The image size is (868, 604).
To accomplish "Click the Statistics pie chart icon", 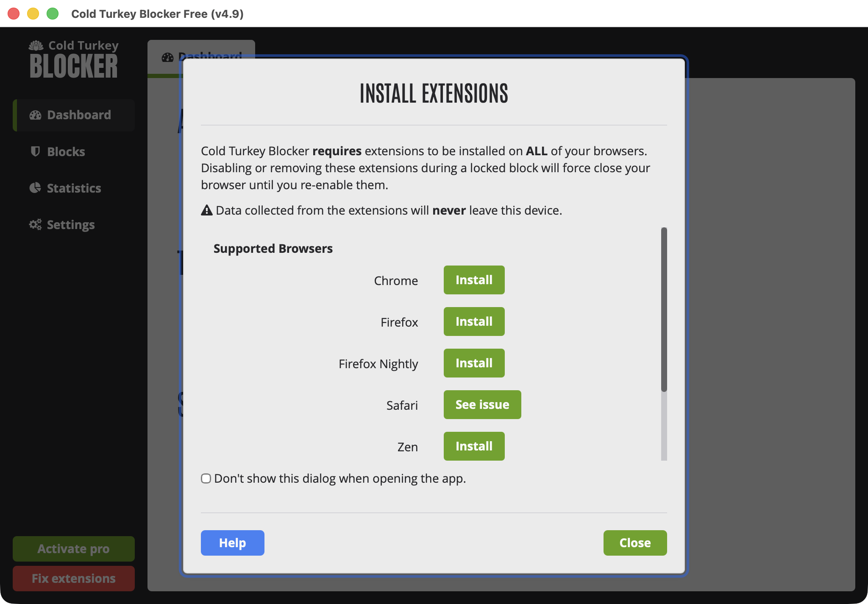I will (35, 188).
